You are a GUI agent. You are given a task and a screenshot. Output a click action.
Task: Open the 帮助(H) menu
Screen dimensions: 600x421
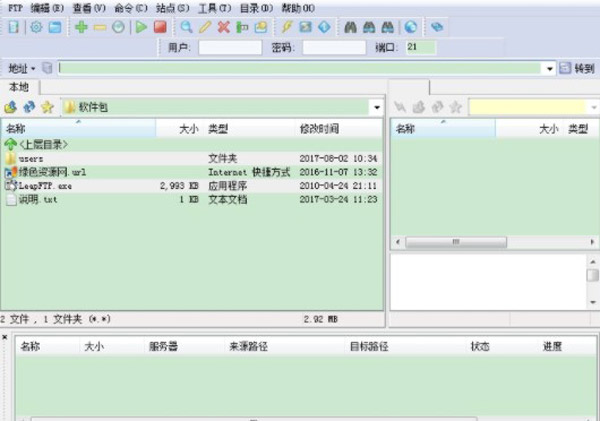coord(298,8)
